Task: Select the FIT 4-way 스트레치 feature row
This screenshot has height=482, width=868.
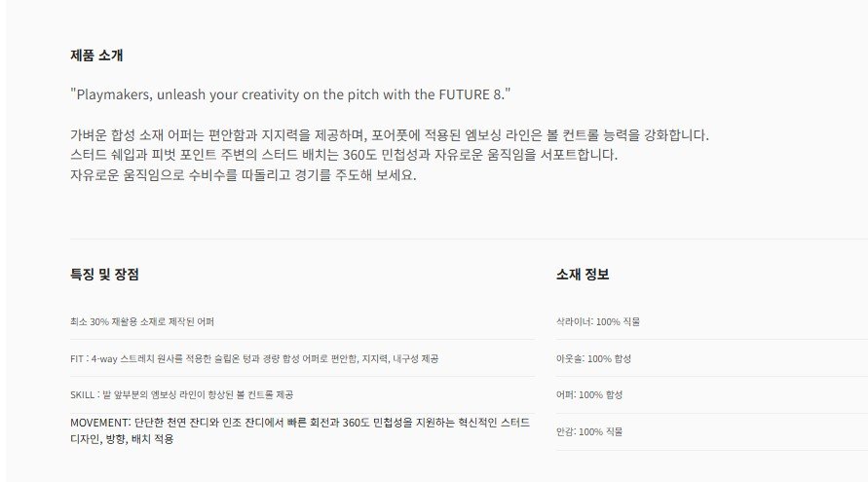Action: pos(302,358)
